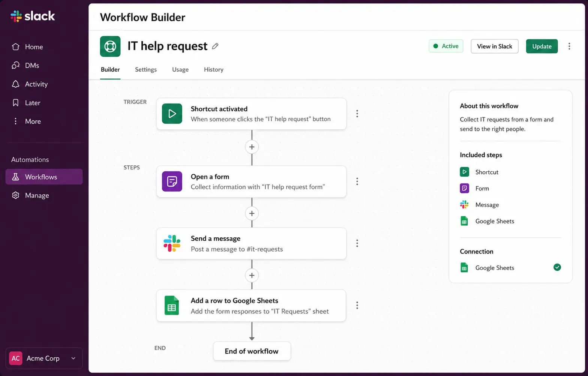Click the Open a form purple icon

pyautogui.click(x=172, y=181)
